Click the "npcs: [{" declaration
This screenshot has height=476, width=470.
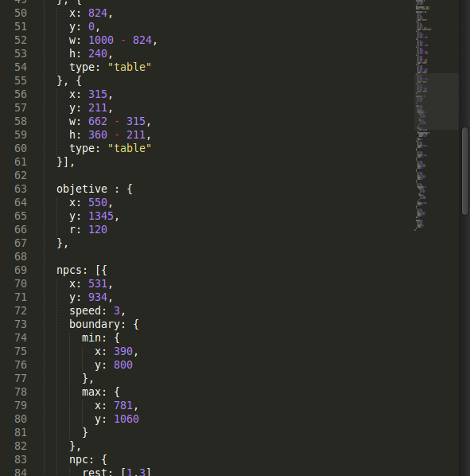tap(82, 270)
